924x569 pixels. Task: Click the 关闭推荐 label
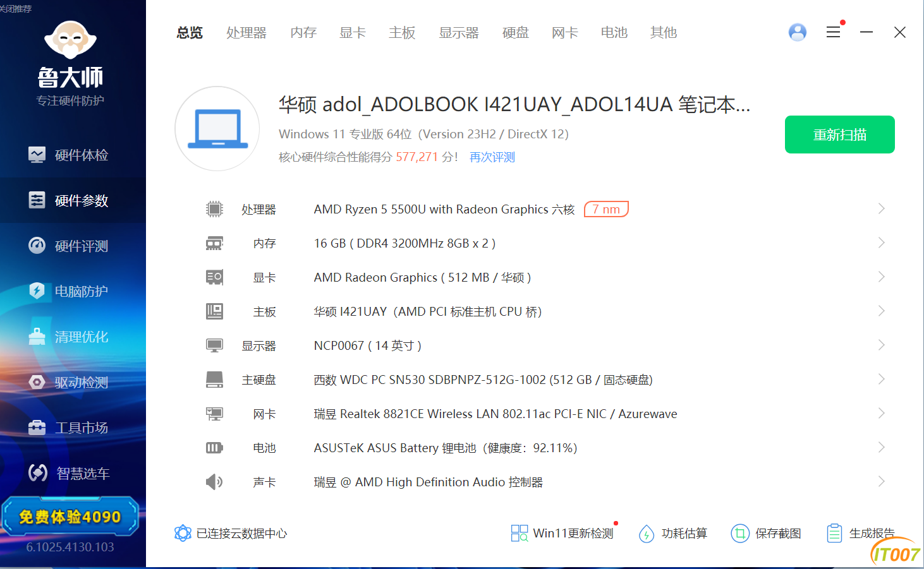(x=16, y=9)
